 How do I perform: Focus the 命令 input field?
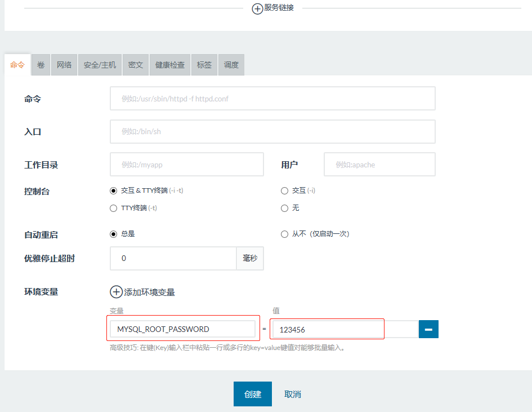tap(272, 99)
